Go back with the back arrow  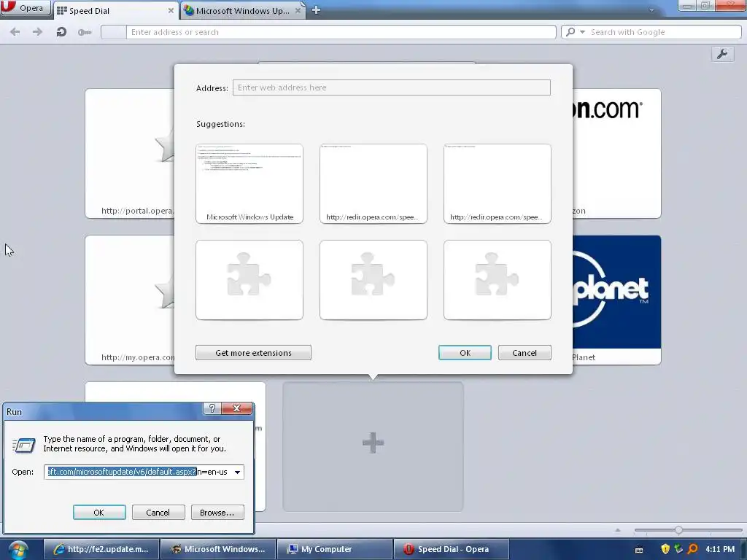click(x=15, y=32)
